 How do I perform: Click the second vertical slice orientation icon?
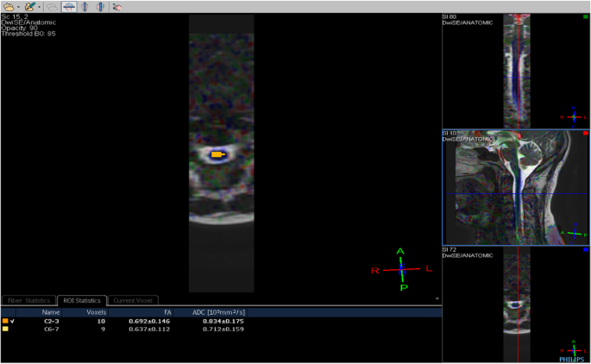point(100,6)
